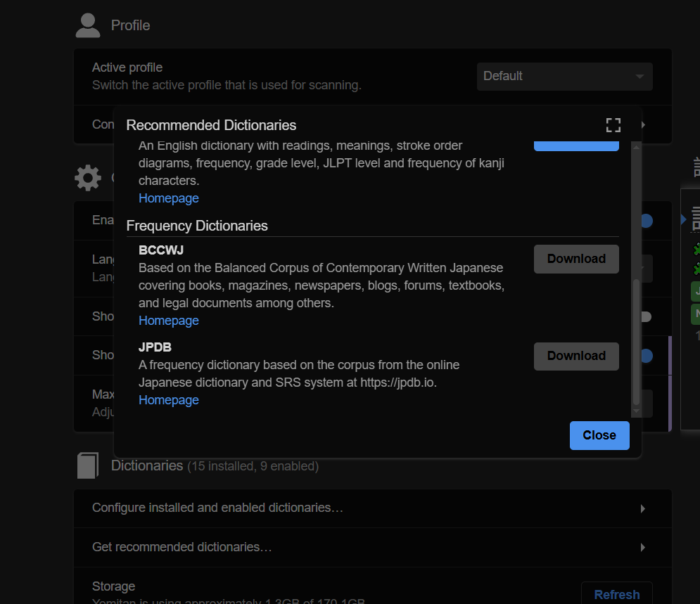The image size is (700, 604).
Task: Expand the Recommended Dictionaries dialog to fullscreen
Action: point(613,125)
